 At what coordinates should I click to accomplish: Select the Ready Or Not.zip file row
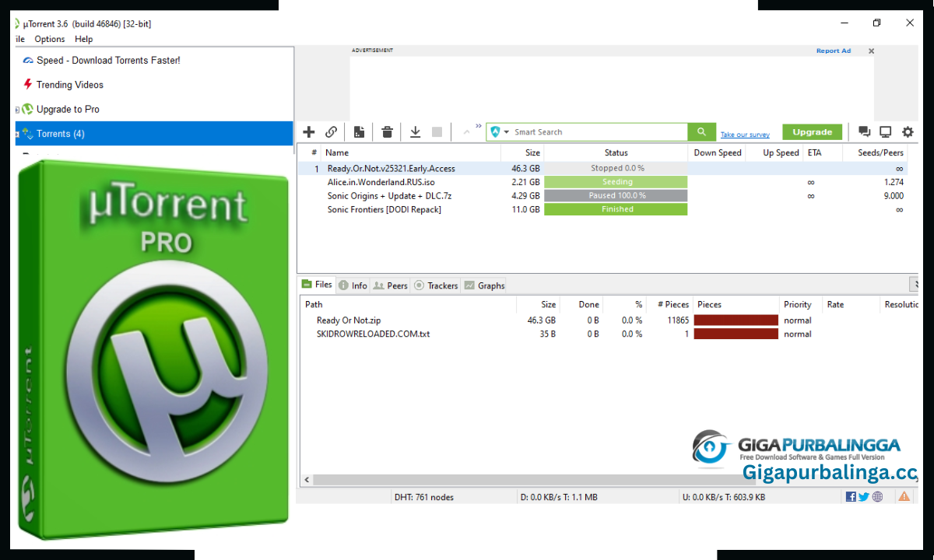609,320
